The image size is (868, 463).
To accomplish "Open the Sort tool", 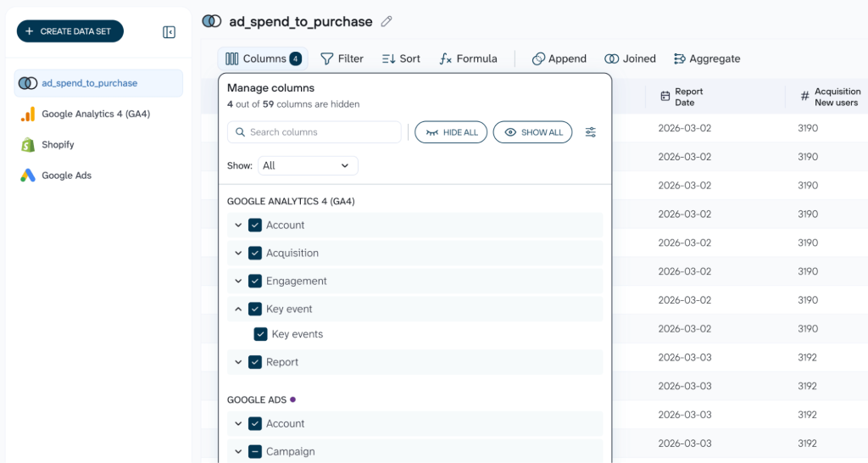I will tap(401, 59).
